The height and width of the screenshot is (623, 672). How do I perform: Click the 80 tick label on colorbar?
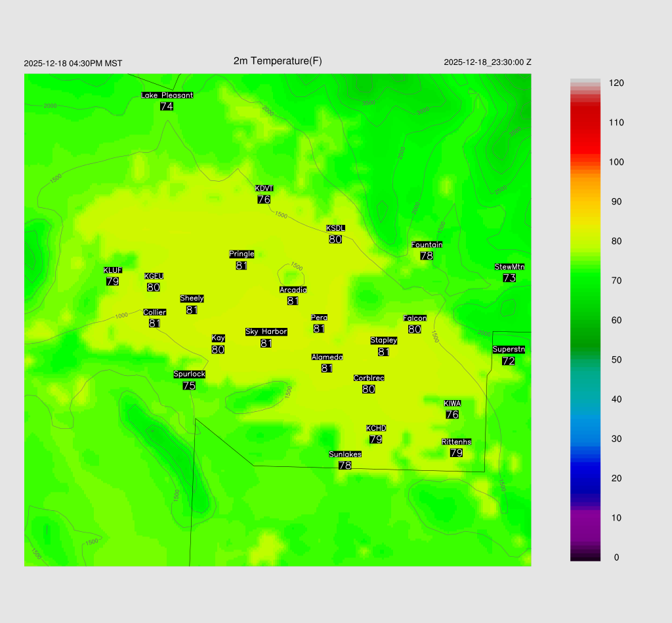(616, 241)
